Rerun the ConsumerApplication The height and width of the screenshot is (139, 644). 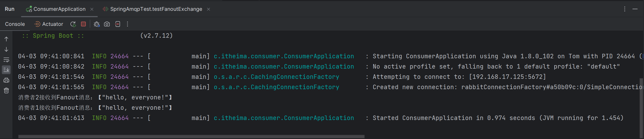click(x=73, y=24)
